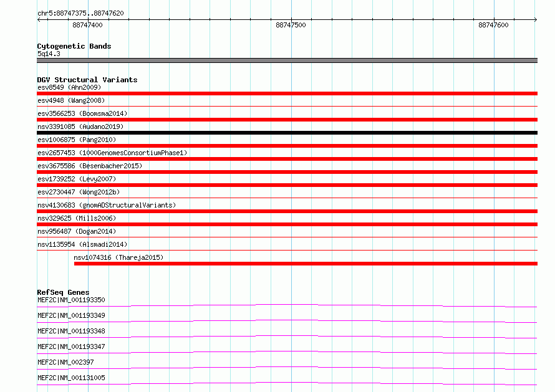Click the chr5:88747375..88747620 region label
This screenshot has width=555, height=392.
click(x=80, y=13)
